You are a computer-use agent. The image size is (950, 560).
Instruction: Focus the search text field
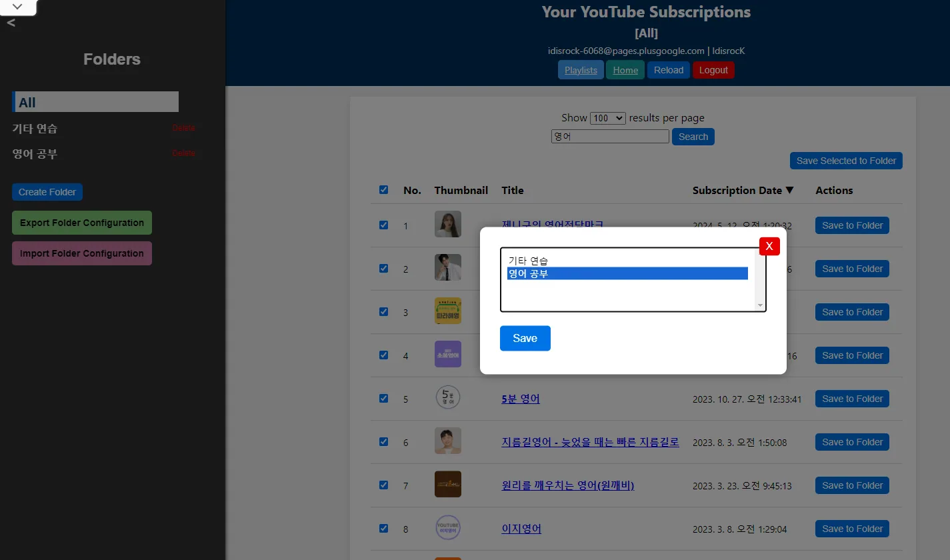click(610, 137)
